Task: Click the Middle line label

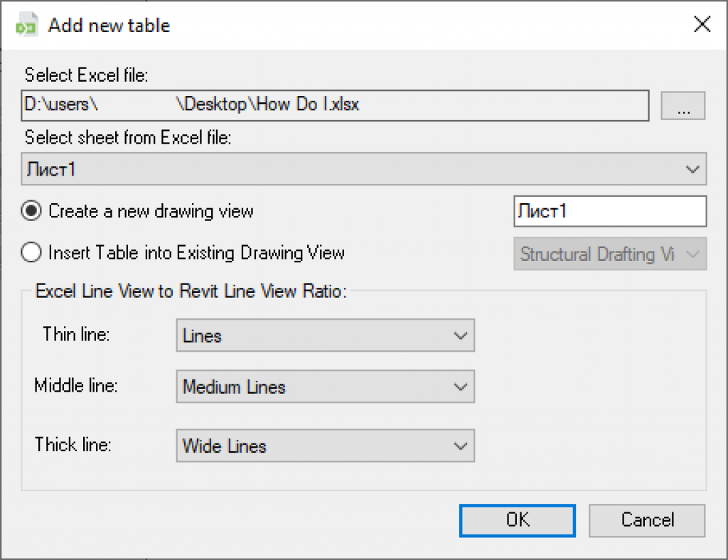Action: click(76, 386)
